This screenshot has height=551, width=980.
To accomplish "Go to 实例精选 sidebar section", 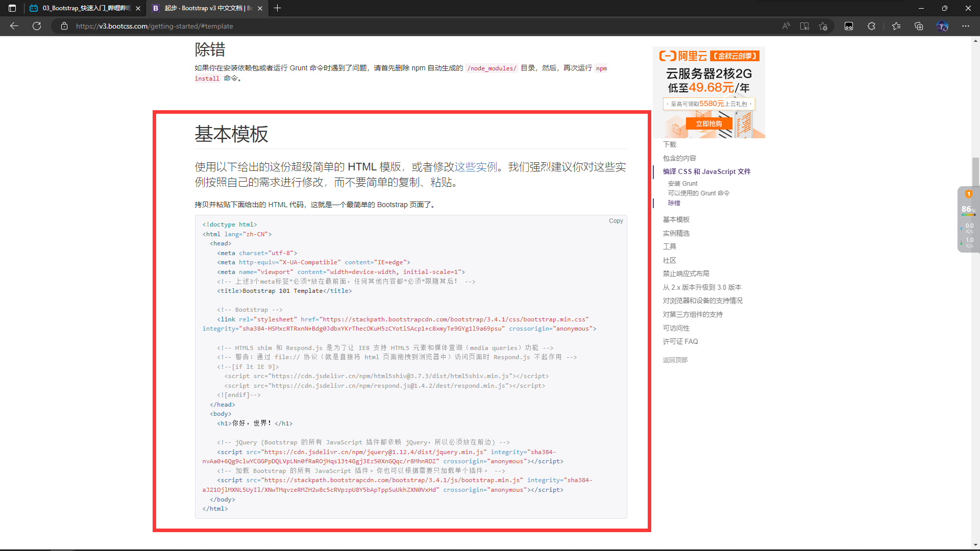I will point(676,233).
